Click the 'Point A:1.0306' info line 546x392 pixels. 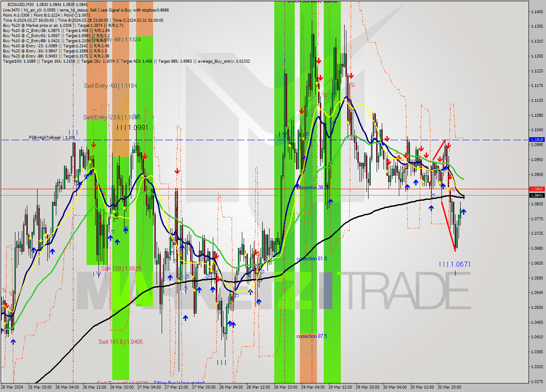[47, 15]
